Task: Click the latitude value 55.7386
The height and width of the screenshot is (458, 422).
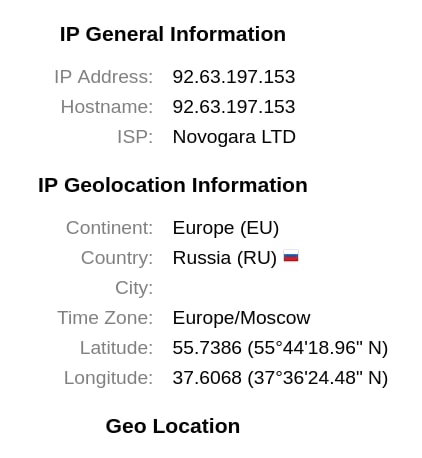Action: click(x=207, y=348)
